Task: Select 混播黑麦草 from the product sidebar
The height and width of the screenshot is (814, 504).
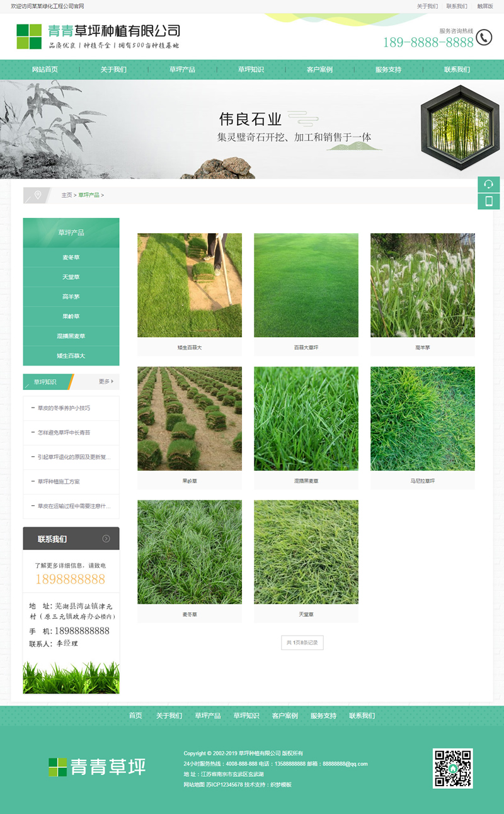Action: (71, 336)
